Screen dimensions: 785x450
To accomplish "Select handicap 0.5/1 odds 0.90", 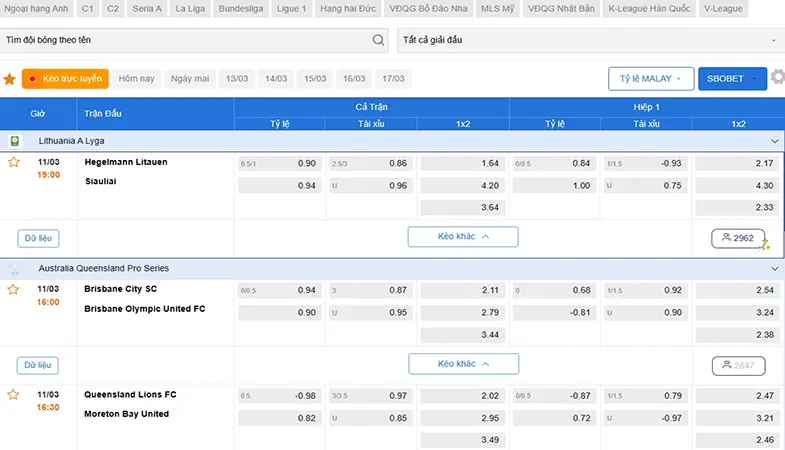I will [279, 163].
